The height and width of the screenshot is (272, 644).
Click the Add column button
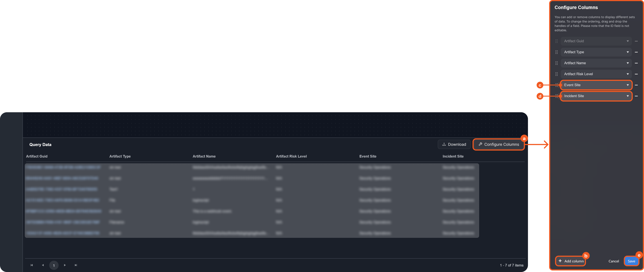571,261
